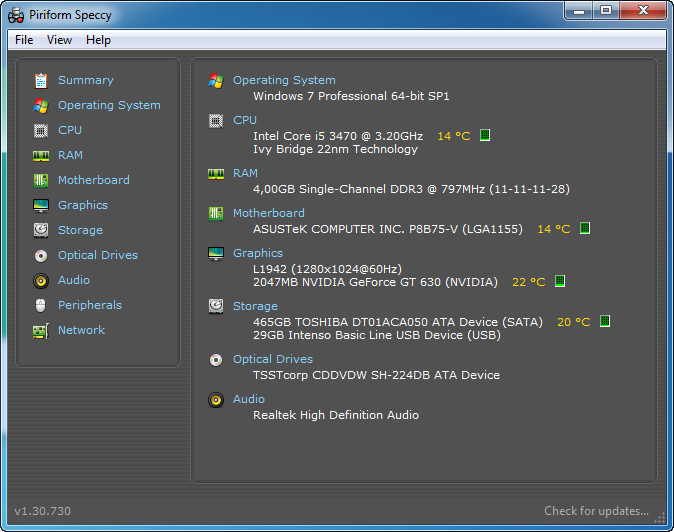The height and width of the screenshot is (532, 674).
Task: Click the Graphics monitor icon in sidebar
Action: click(41, 205)
